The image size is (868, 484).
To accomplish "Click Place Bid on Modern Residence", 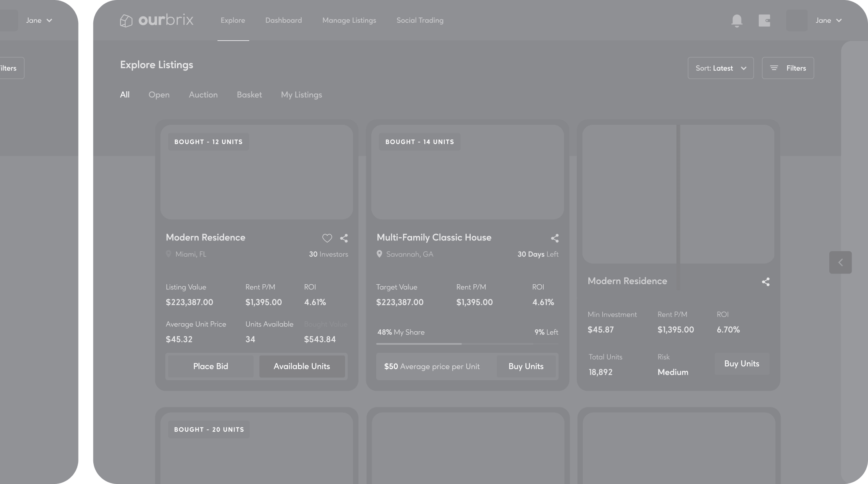I will [x=211, y=366].
